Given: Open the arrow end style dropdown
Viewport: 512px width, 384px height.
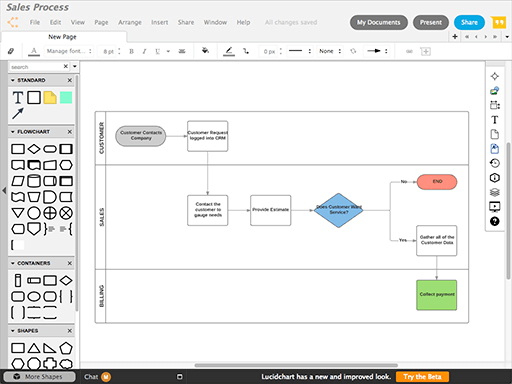Looking at the screenshot, I should pos(377,51).
